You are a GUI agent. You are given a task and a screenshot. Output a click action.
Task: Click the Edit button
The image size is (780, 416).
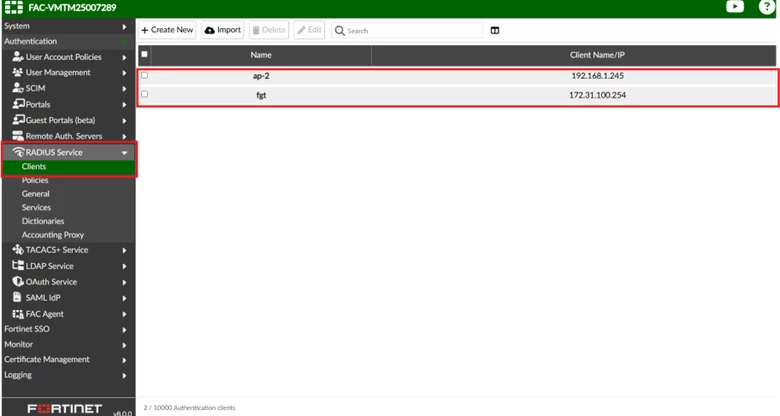(x=309, y=30)
